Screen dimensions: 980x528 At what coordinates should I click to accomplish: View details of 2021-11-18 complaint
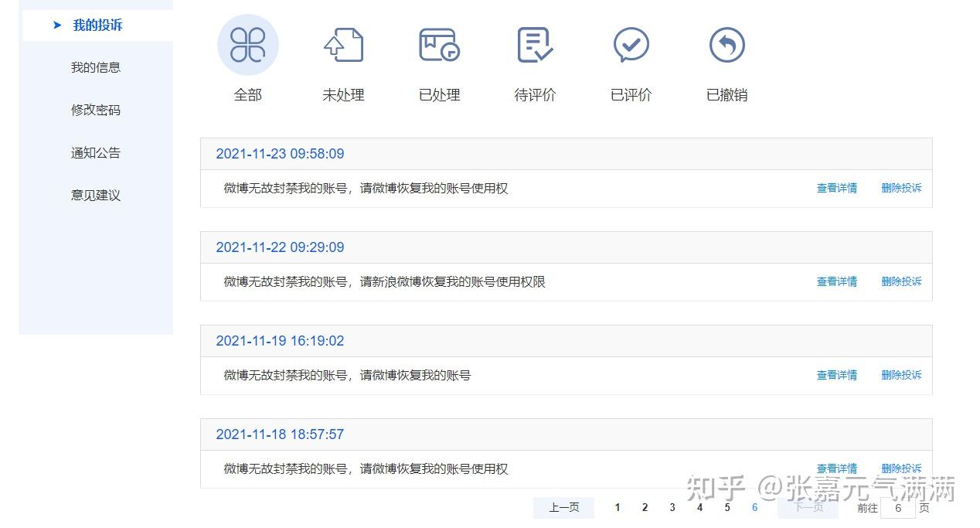pyautogui.click(x=837, y=468)
